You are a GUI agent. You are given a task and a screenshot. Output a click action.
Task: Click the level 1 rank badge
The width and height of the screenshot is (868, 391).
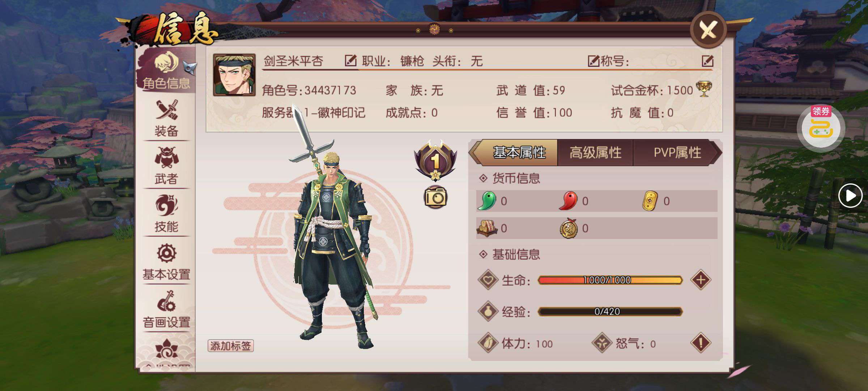click(435, 160)
